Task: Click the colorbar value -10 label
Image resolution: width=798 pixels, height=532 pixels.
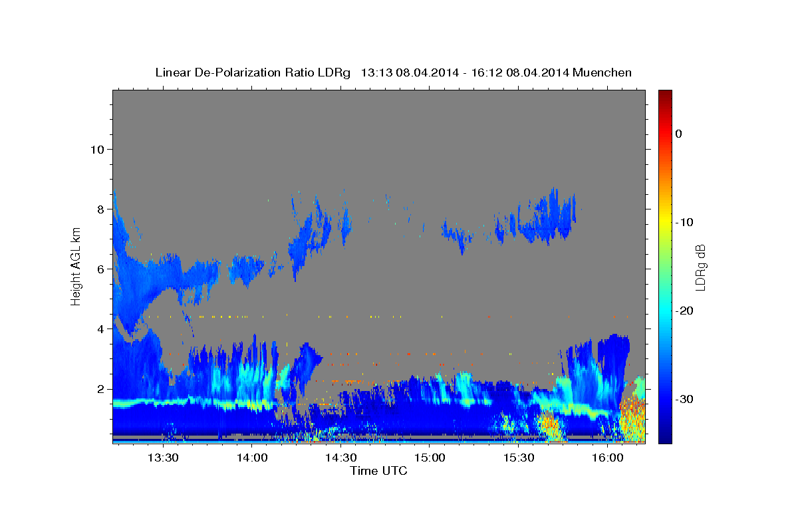Action: click(x=684, y=222)
